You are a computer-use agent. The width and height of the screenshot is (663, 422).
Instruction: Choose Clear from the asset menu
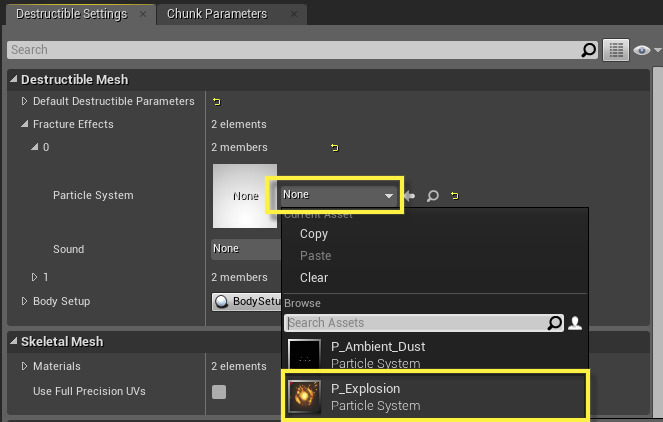[x=314, y=277]
